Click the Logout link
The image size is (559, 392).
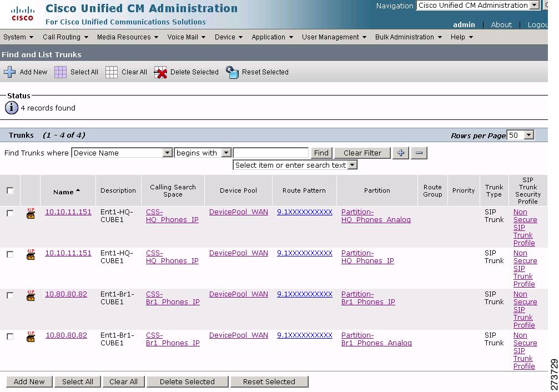(x=537, y=24)
